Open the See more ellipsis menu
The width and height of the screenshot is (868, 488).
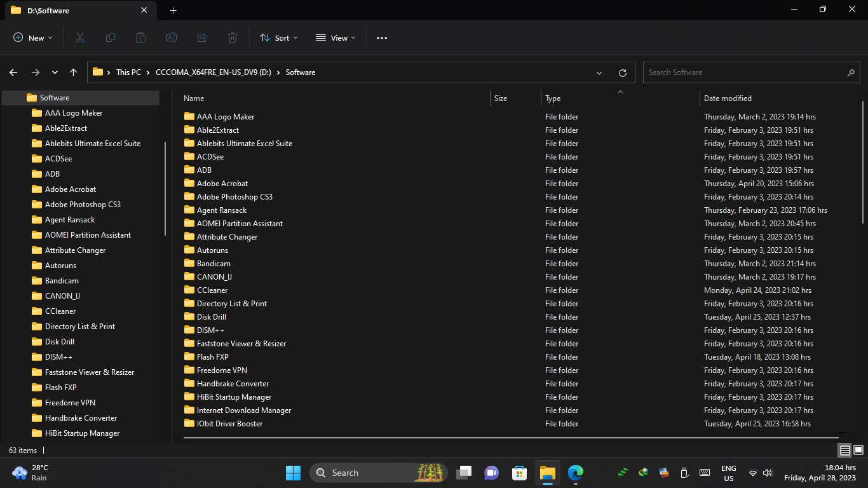382,38
